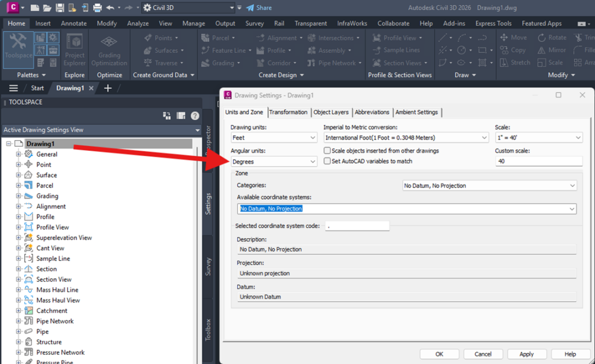The height and width of the screenshot is (364, 595).
Task: Click the Apply button
Action: [526, 354]
